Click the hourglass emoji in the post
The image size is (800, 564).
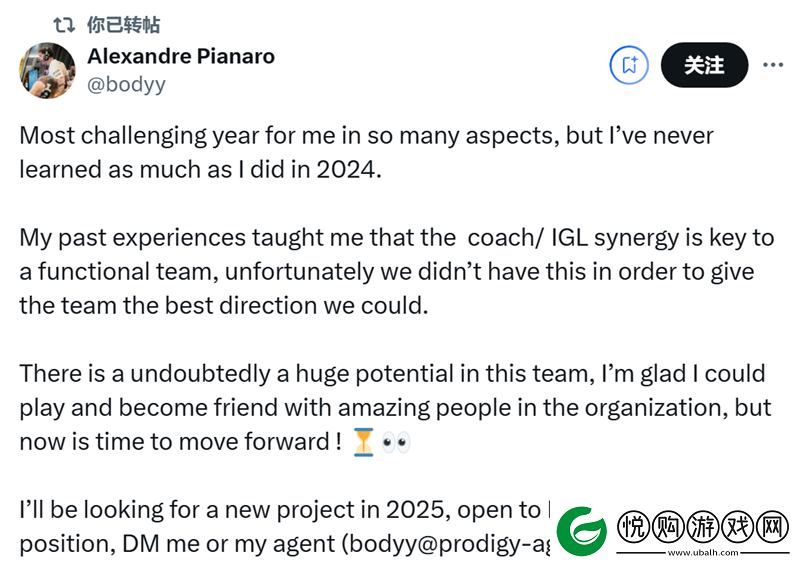(x=363, y=442)
